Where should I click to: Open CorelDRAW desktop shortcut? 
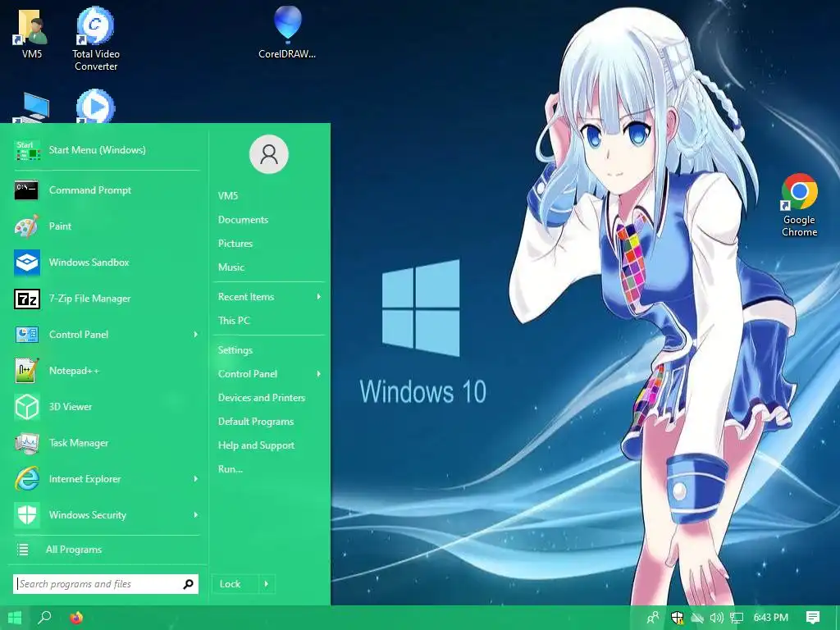pyautogui.click(x=287, y=32)
